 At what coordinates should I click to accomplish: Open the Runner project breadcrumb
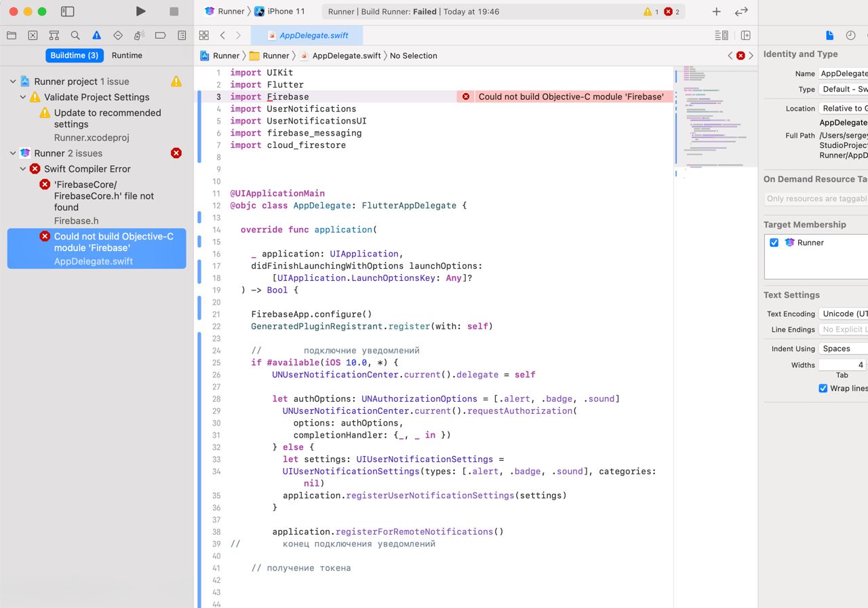pyautogui.click(x=220, y=56)
